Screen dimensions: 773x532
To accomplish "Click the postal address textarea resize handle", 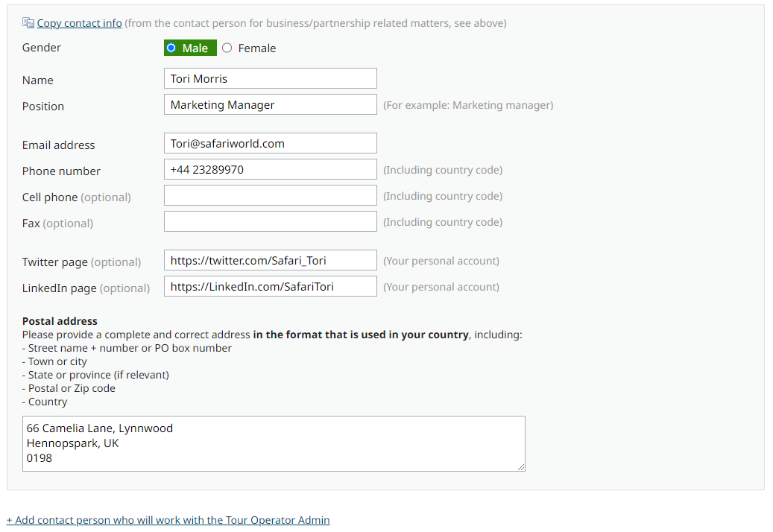I will point(521,467).
